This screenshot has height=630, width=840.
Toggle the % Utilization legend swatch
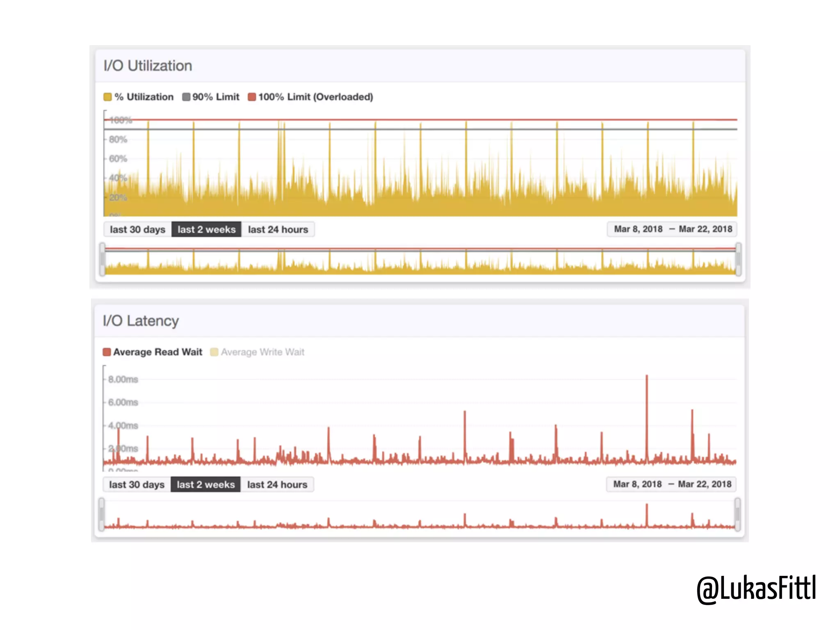click(107, 97)
